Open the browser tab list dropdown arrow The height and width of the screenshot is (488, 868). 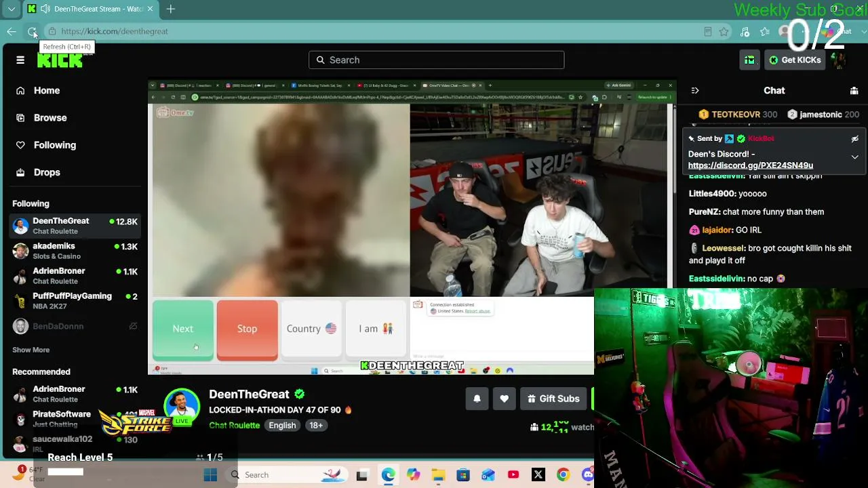pyautogui.click(x=11, y=9)
